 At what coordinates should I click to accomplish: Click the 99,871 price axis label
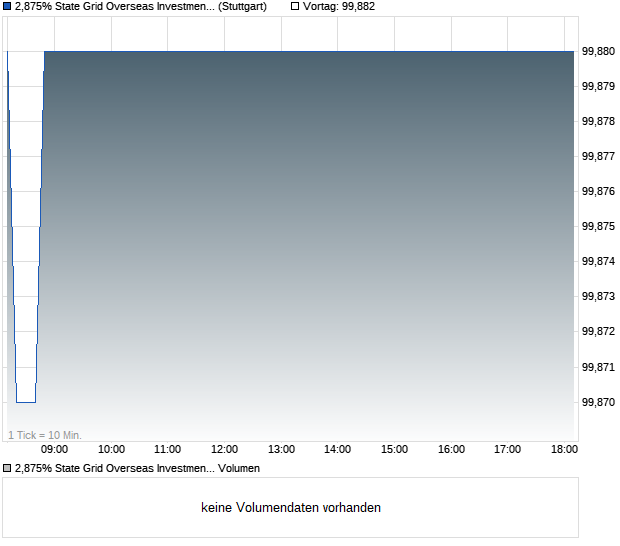tap(598, 368)
